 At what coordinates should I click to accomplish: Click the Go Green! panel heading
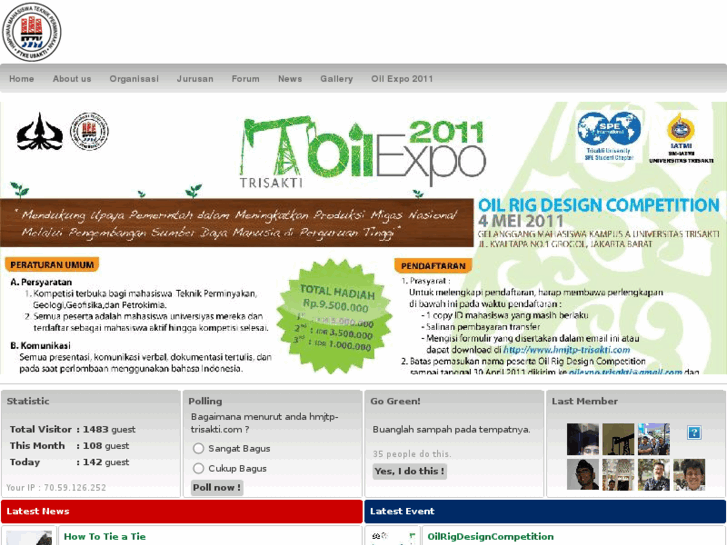(x=395, y=401)
